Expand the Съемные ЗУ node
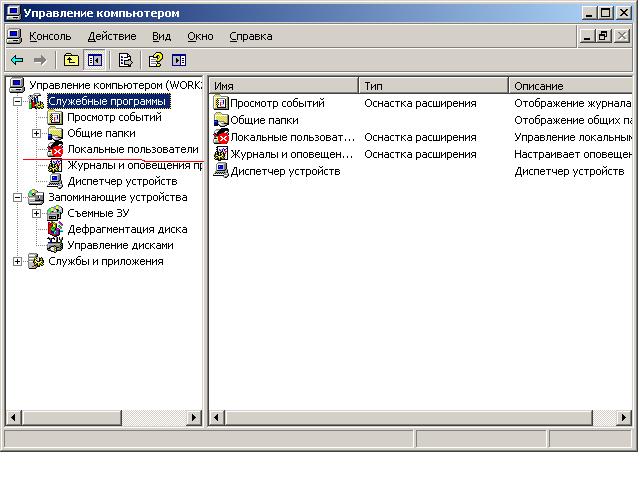This screenshot has height=480, width=640. [36, 213]
